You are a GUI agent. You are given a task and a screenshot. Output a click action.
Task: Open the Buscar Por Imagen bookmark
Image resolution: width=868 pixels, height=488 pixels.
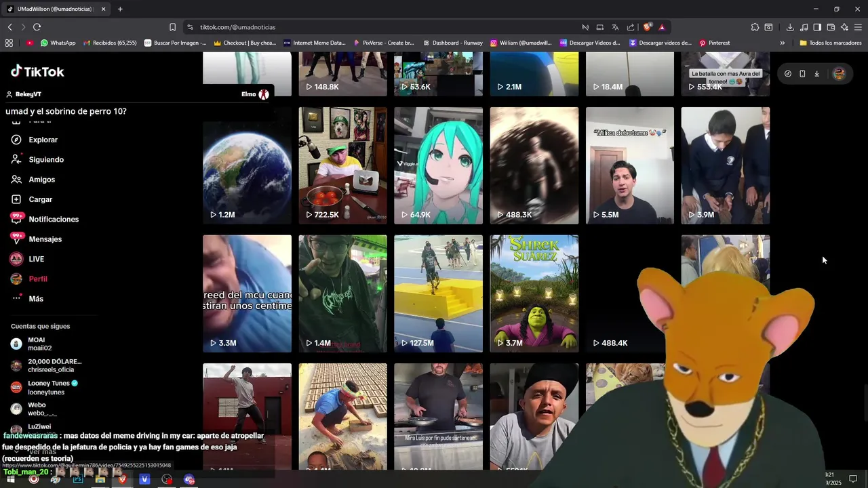click(x=175, y=43)
